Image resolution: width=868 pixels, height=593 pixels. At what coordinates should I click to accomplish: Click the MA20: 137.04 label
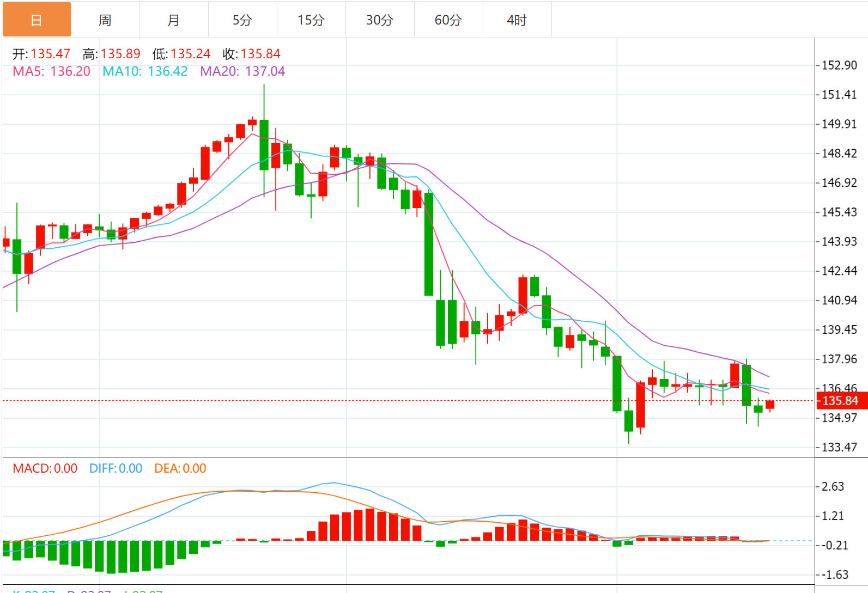click(x=242, y=71)
